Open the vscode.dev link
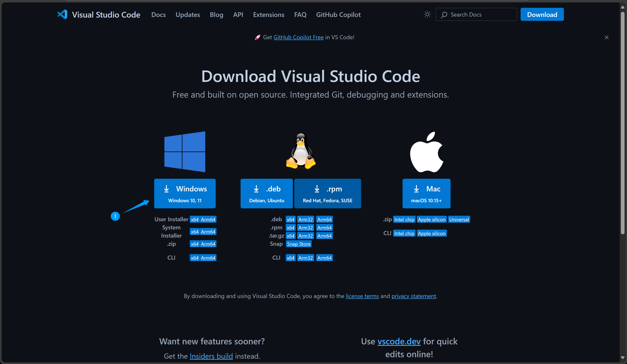 click(x=399, y=341)
